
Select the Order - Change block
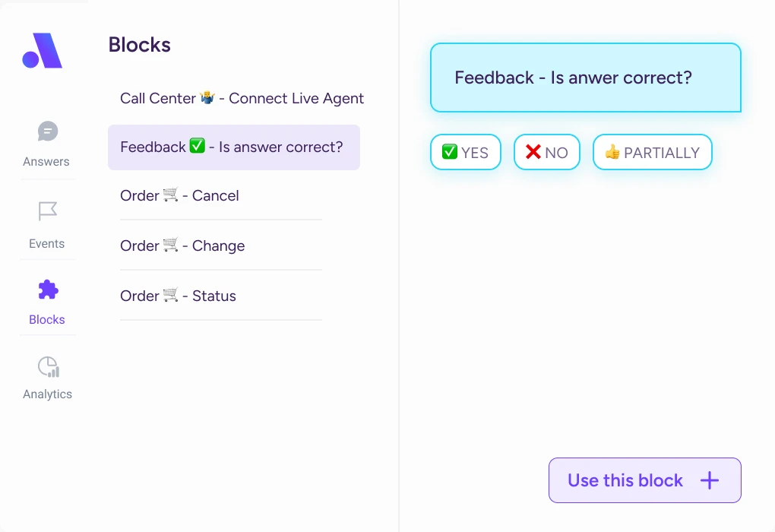(221, 245)
